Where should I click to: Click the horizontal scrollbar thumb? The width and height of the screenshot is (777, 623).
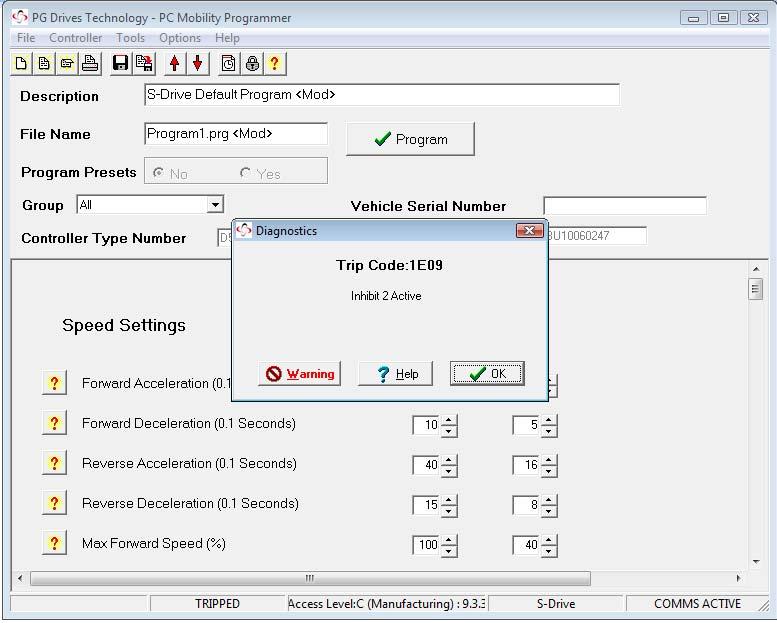pyautogui.click(x=310, y=578)
